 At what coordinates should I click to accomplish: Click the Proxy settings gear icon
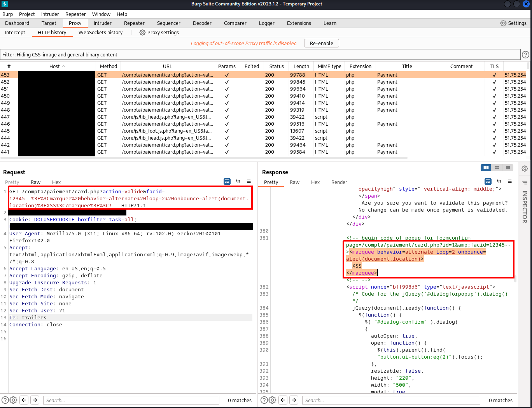click(142, 32)
